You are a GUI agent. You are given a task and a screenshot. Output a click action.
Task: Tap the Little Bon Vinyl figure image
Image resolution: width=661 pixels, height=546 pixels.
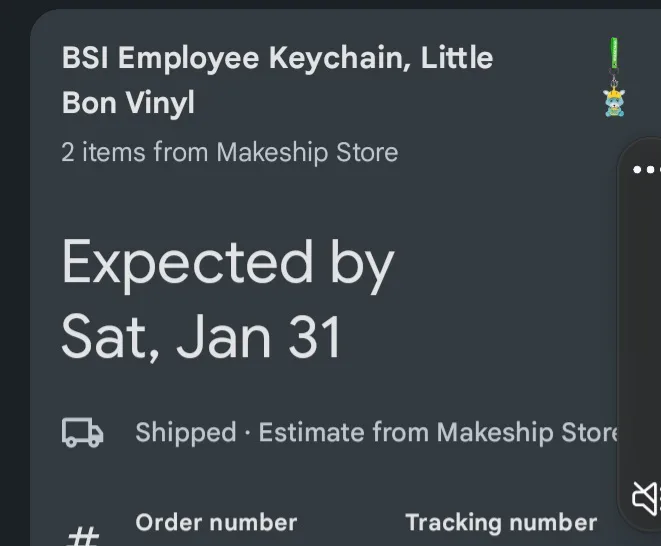pyautogui.click(x=615, y=102)
